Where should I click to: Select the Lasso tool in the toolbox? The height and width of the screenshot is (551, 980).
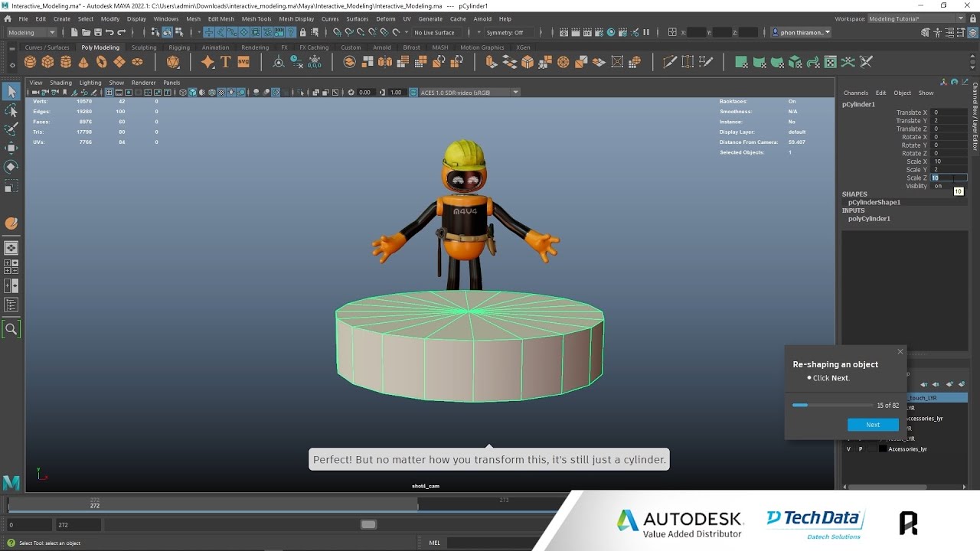coord(11,110)
